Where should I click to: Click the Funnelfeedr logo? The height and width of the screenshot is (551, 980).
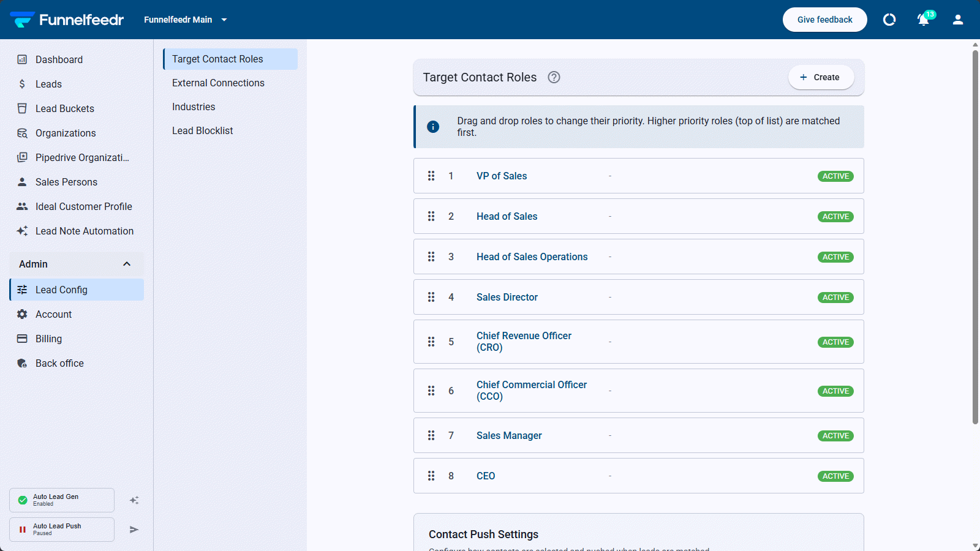click(67, 20)
